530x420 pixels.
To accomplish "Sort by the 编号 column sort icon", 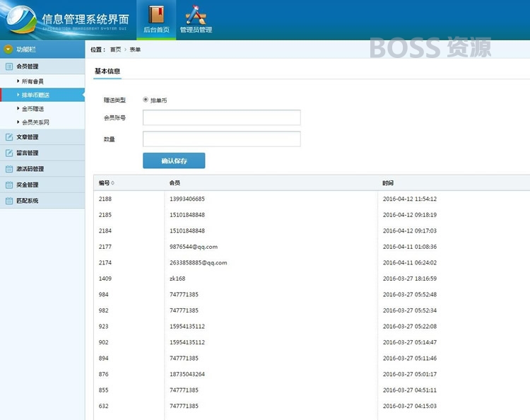I will pos(112,183).
